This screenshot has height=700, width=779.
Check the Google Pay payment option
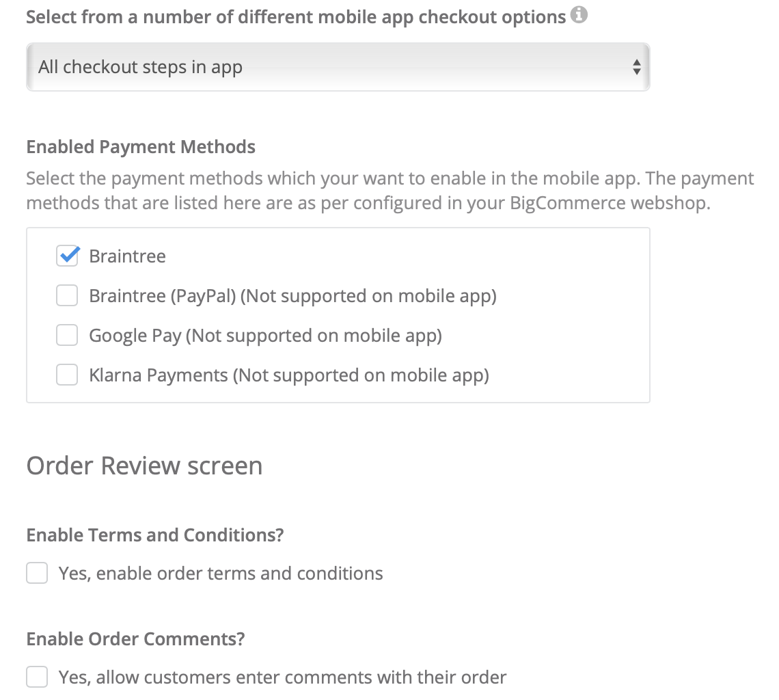point(66,335)
